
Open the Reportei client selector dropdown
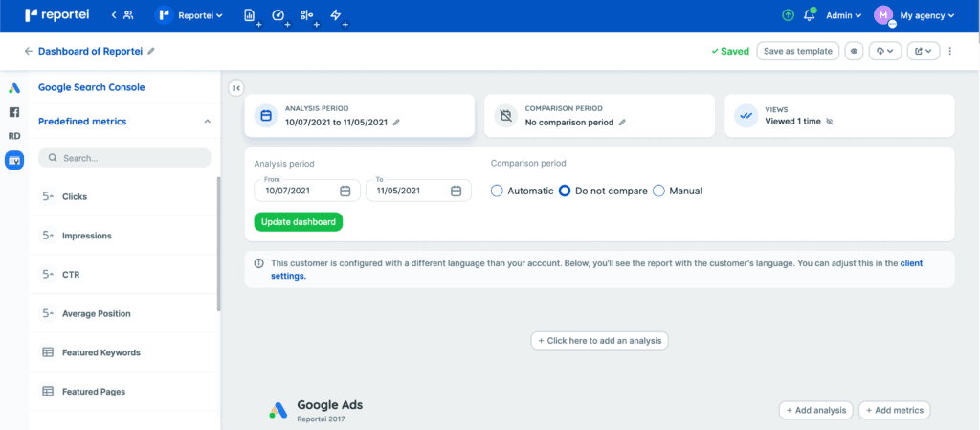189,15
